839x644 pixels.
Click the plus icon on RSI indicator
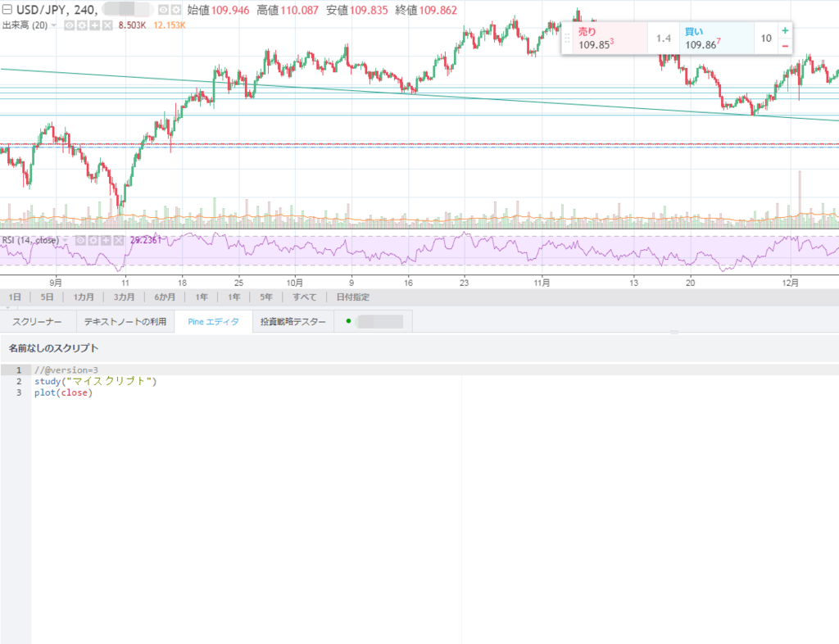pos(106,240)
